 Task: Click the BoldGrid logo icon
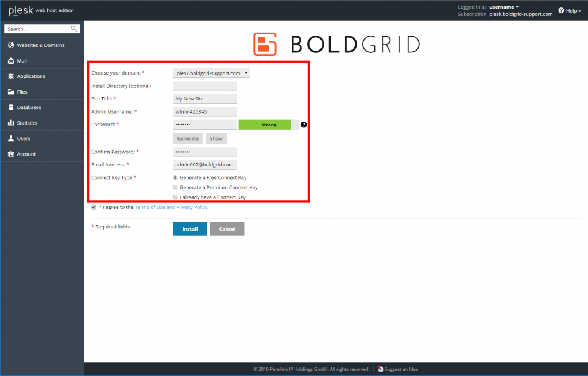point(265,44)
